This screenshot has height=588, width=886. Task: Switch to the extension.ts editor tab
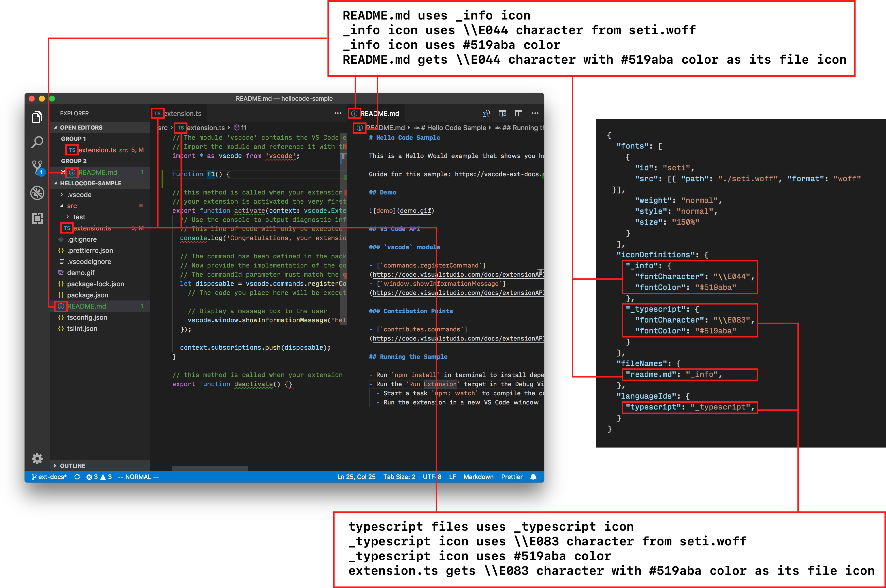[178, 113]
